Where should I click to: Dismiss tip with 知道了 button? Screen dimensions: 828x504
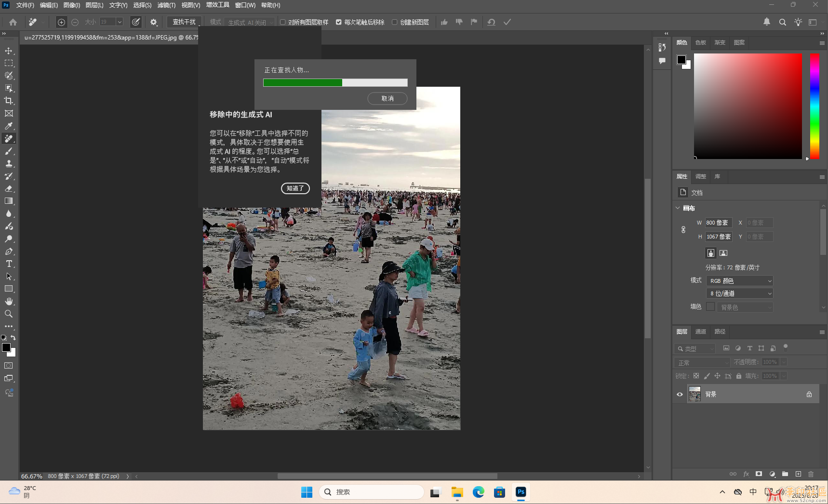(295, 188)
